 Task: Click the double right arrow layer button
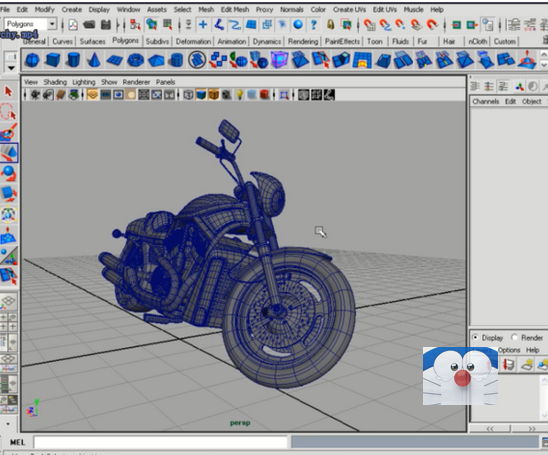tap(532, 429)
